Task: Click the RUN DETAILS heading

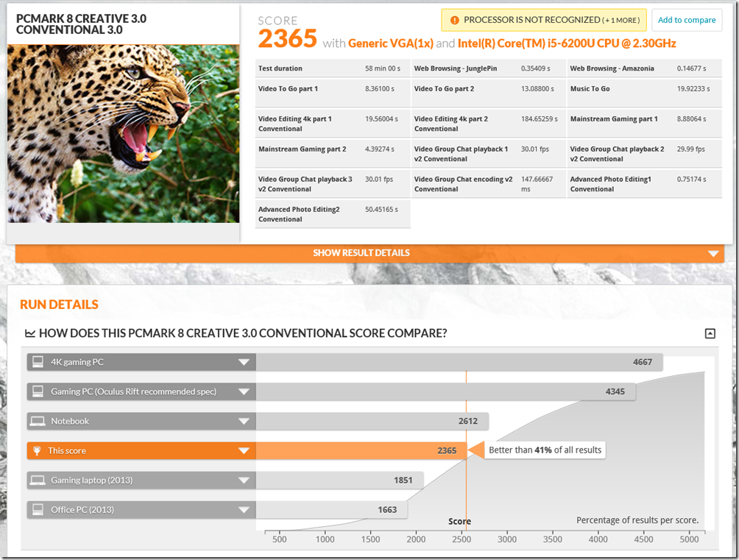Action: click(x=59, y=305)
